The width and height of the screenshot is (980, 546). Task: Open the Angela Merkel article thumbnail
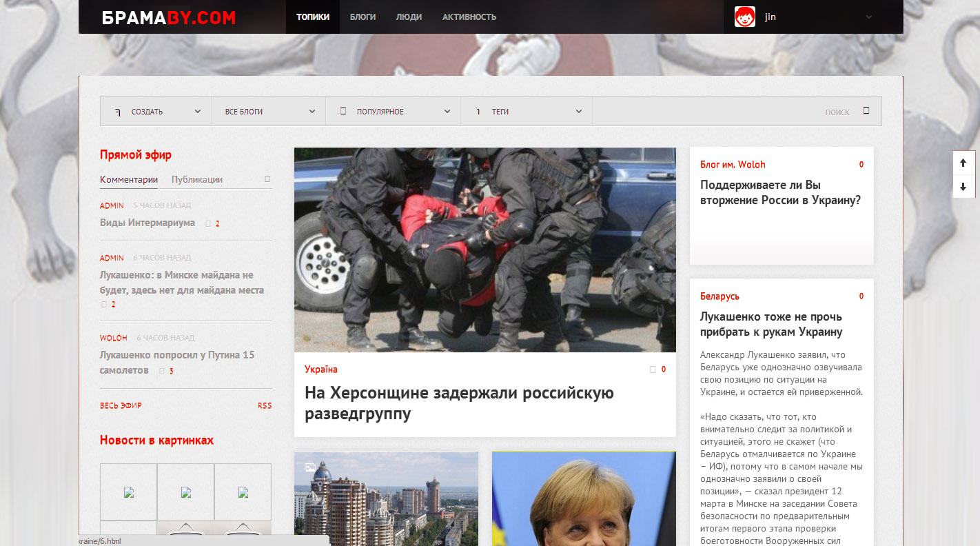(x=584, y=498)
